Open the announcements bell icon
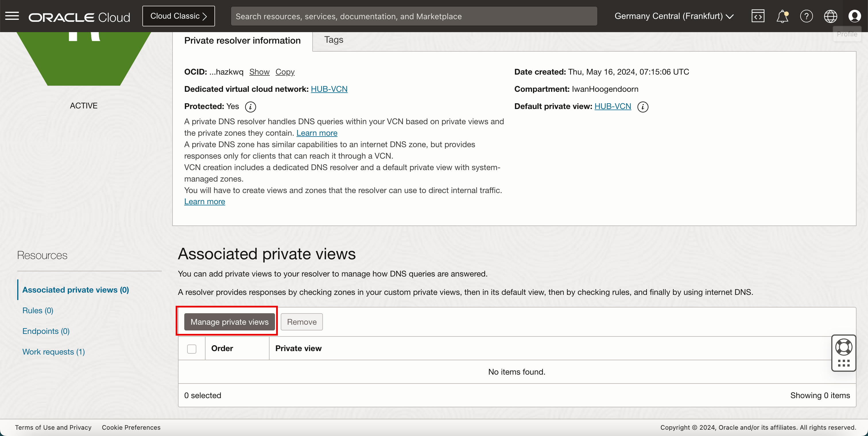The image size is (868, 436). point(782,16)
